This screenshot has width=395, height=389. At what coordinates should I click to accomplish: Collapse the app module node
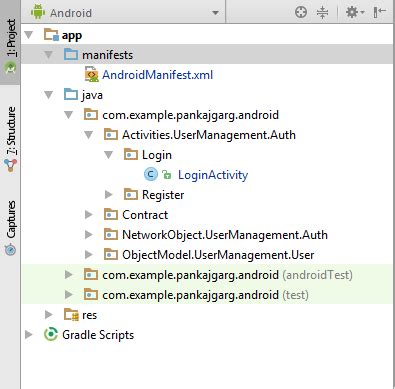29,35
